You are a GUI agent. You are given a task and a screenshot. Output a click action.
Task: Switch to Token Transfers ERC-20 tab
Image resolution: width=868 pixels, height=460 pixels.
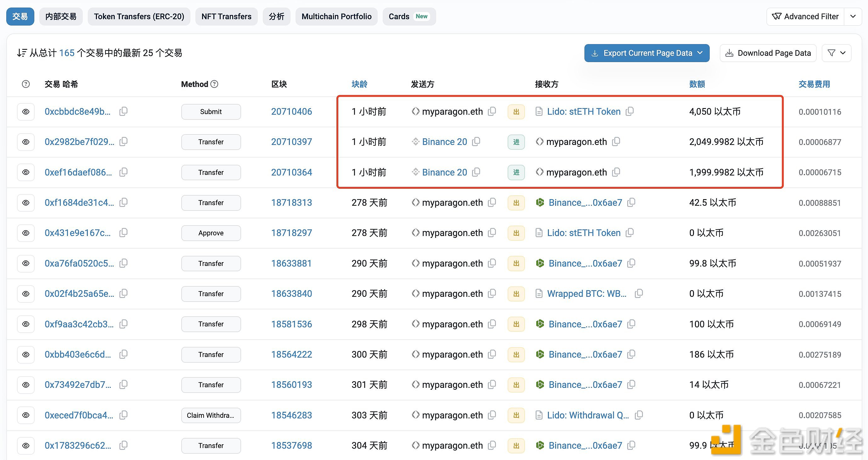click(139, 15)
